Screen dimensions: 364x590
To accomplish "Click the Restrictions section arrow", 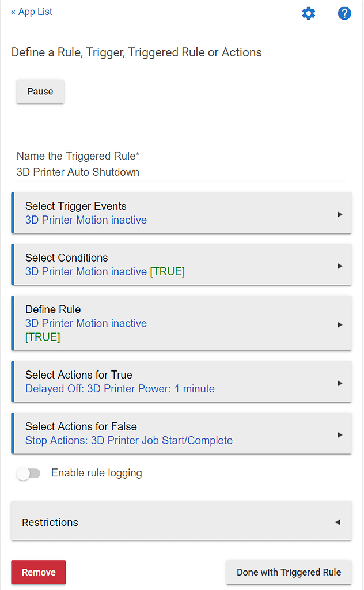I will (x=338, y=522).
